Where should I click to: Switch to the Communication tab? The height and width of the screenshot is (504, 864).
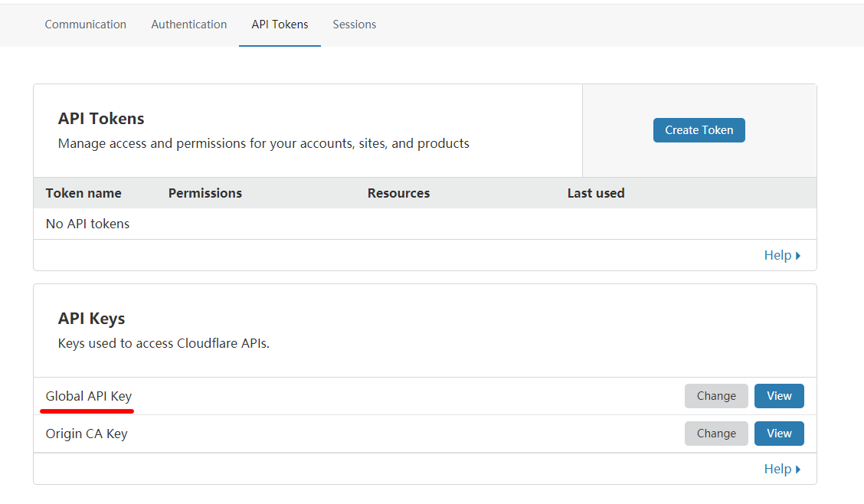pos(86,25)
